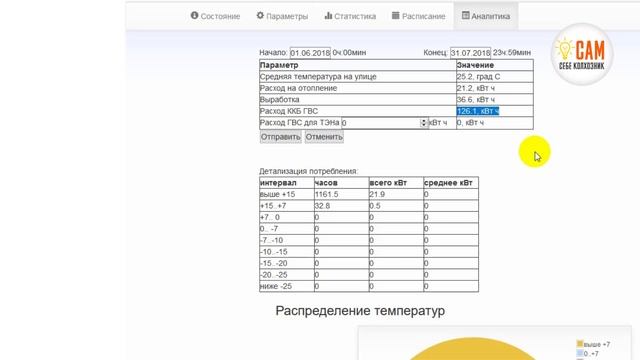Click the САМ Себе Колхозник logo

582,54
